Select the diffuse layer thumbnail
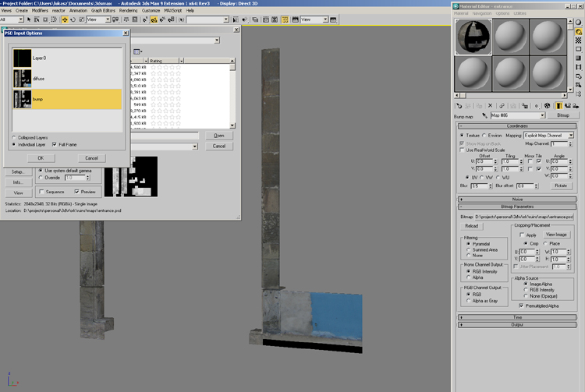The width and height of the screenshot is (585, 392). pyautogui.click(x=22, y=79)
